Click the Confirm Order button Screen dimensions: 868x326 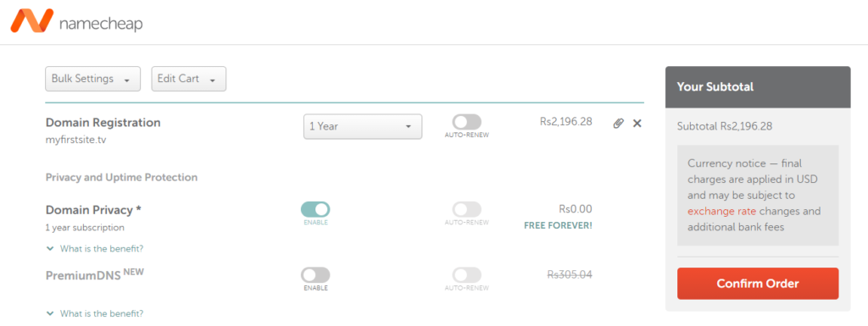pos(758,284)
